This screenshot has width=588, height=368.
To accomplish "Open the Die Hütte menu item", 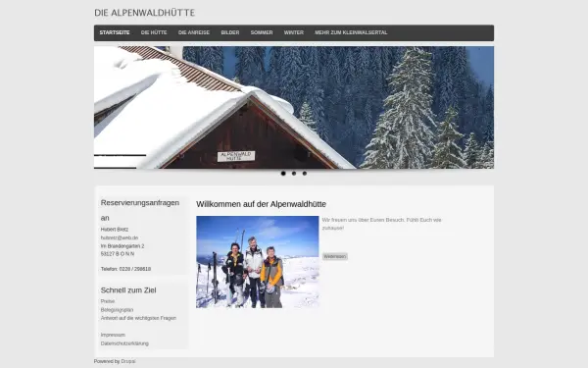I will coord(154,32).
